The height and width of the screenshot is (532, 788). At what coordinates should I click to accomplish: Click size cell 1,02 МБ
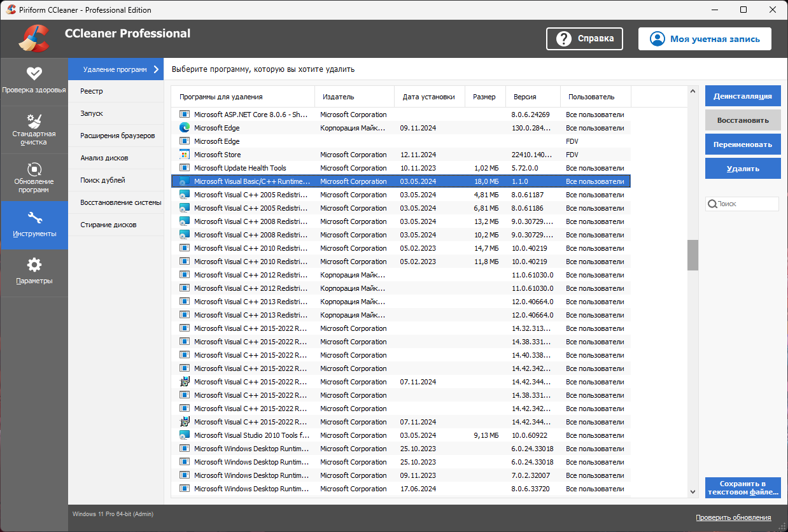pyautogui.click(x=486, y=168)
